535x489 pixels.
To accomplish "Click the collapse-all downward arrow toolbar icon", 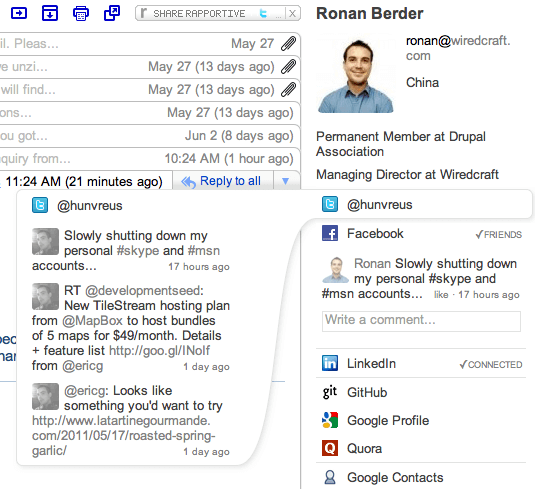I will pyautogui.click(x=50, y=14).
